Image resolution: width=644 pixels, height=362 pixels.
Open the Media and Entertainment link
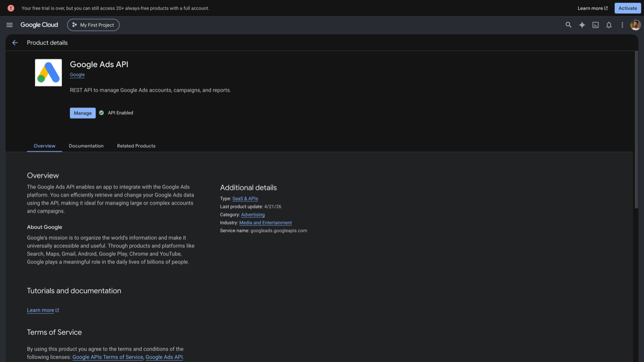click(x=265, y=223)
